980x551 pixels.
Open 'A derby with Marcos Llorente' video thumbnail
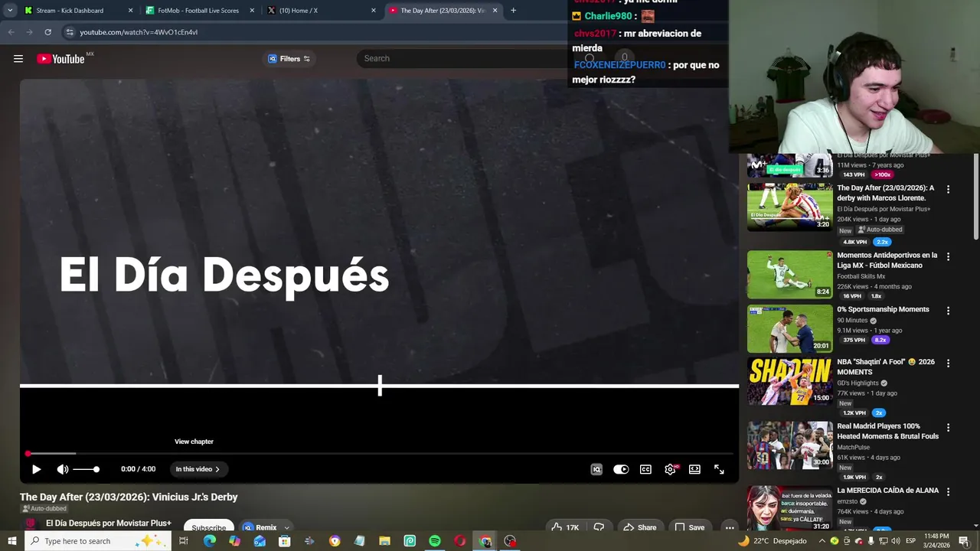tap(789, 207)
